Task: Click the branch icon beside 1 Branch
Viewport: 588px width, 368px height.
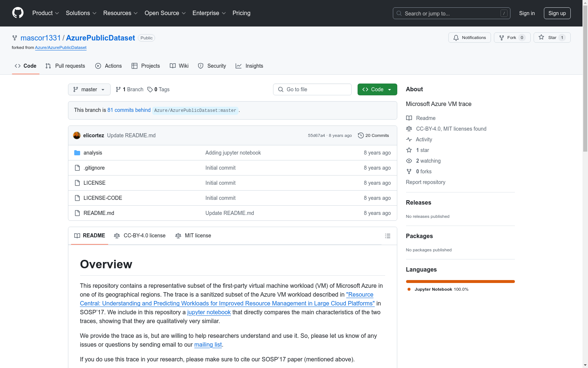Action: click(x=118, y=89)
